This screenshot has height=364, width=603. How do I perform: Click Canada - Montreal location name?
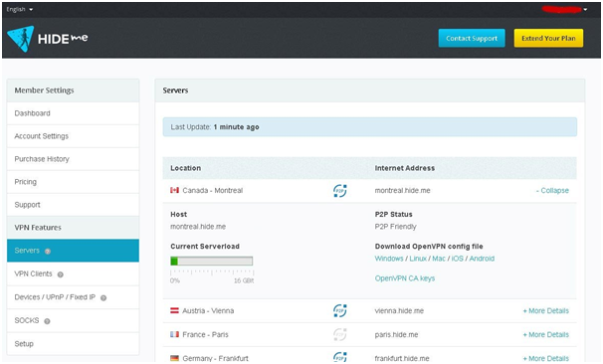(x=213, y=191)
